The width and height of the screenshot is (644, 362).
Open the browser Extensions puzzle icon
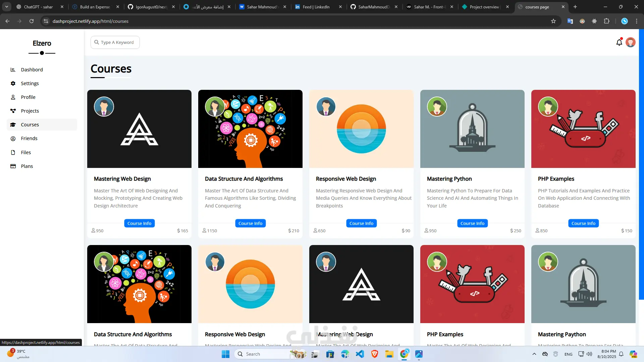tap(606, 21)
